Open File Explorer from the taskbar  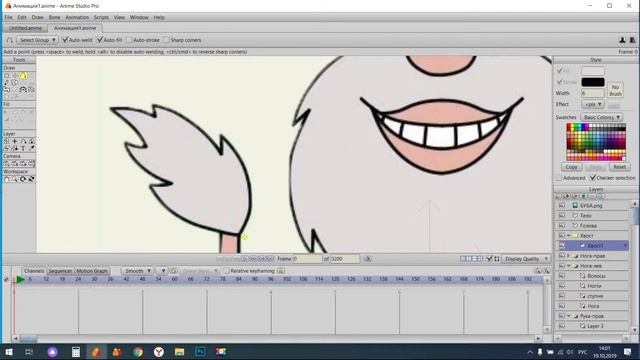tap(180, 352)
